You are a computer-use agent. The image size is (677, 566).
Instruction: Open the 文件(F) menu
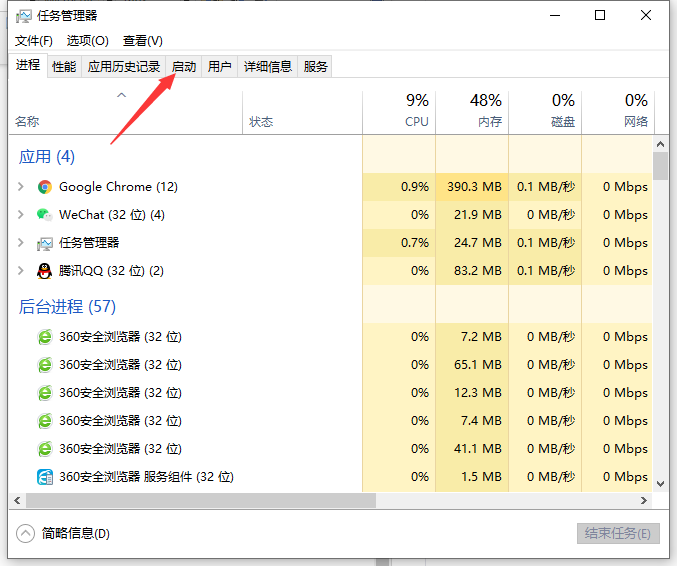pyautogui.click(x=34, y=41)
